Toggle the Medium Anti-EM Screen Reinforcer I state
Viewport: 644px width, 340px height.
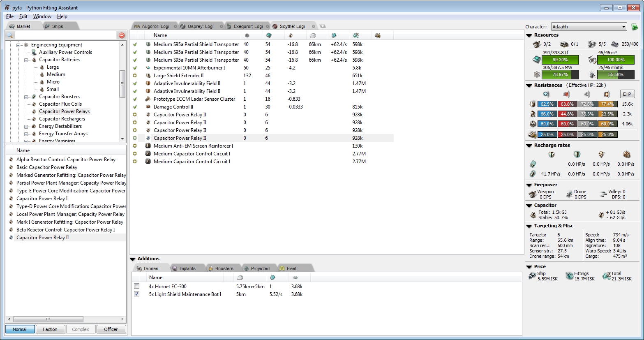135,146
